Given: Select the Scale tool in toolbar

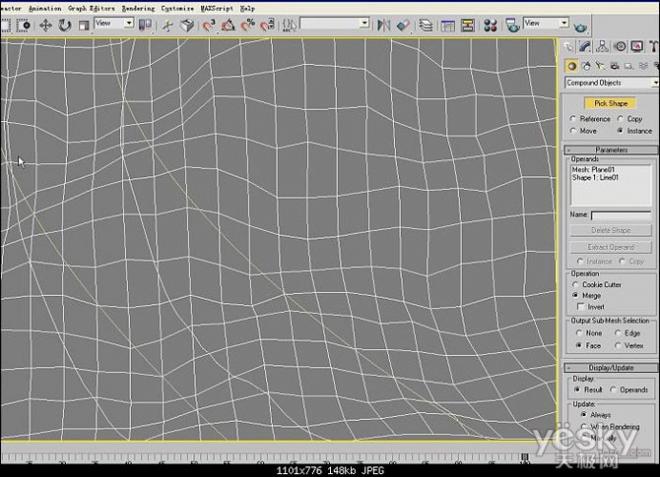Looking at the screenshot, I should coord(84,26).
